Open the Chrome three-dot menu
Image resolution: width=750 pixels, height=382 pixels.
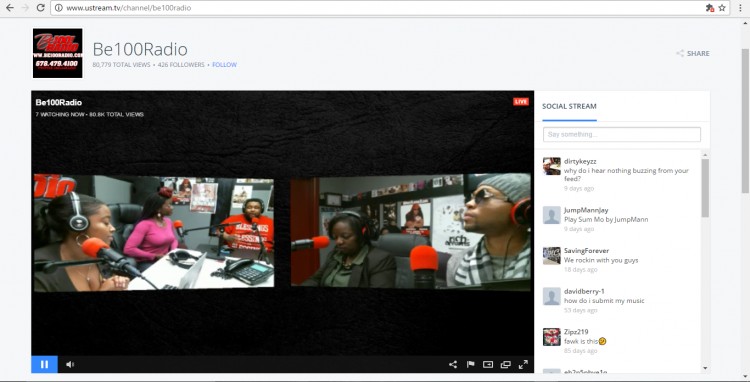740,8
